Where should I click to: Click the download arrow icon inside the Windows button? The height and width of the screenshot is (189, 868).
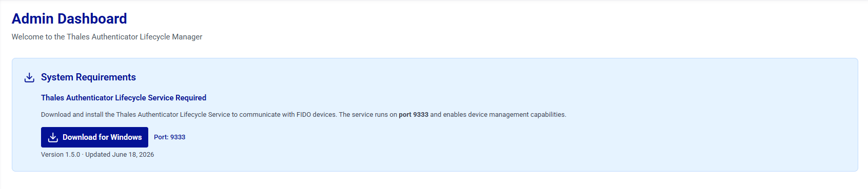53,137
